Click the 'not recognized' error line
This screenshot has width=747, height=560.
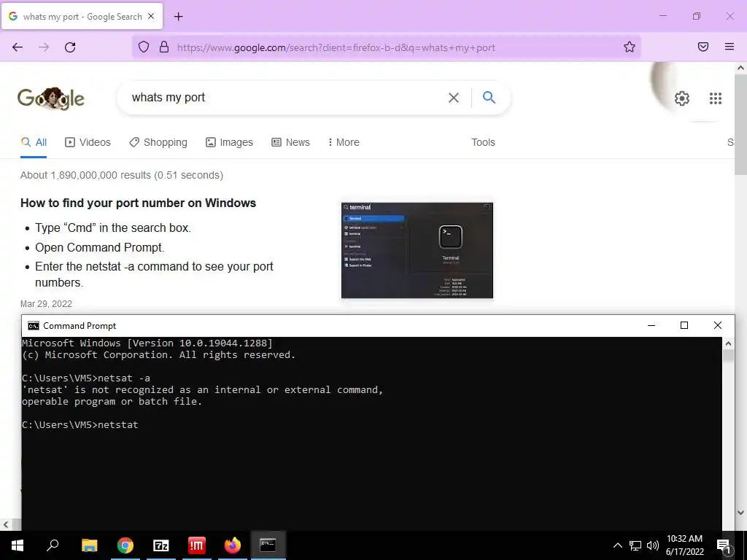coord(203,390)
